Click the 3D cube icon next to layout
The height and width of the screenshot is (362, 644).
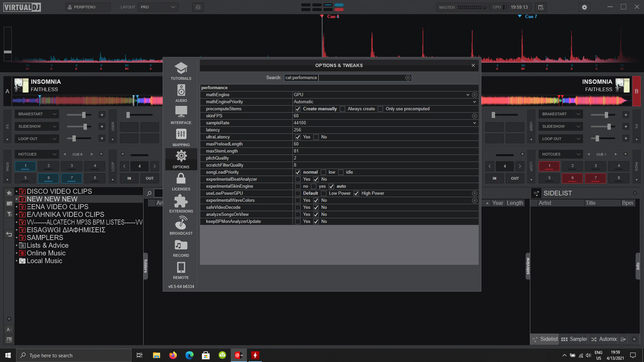[x=198, y=7]
